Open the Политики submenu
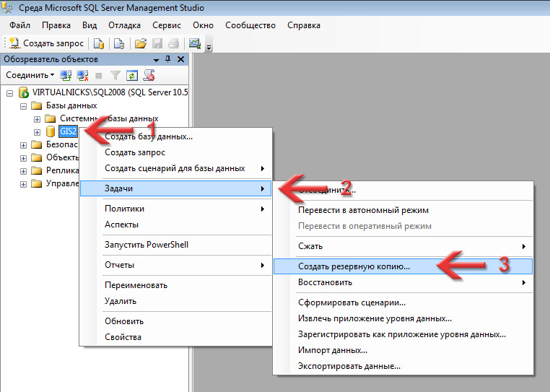 [x=176, y=209]
